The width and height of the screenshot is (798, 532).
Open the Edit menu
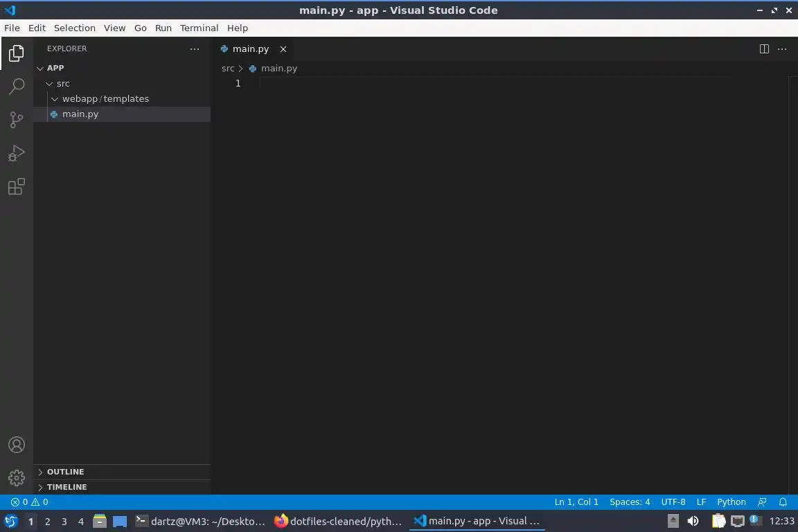pos(37,28)
